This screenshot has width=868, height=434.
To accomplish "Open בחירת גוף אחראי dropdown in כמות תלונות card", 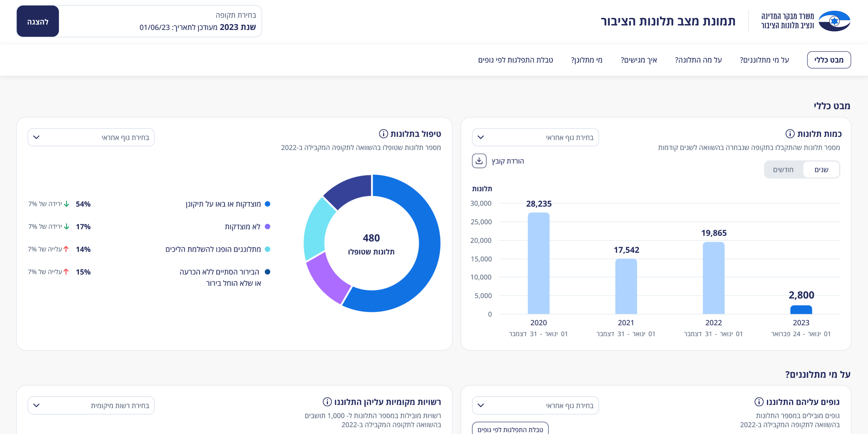I will pyautogui.click(x=535, y=137).
